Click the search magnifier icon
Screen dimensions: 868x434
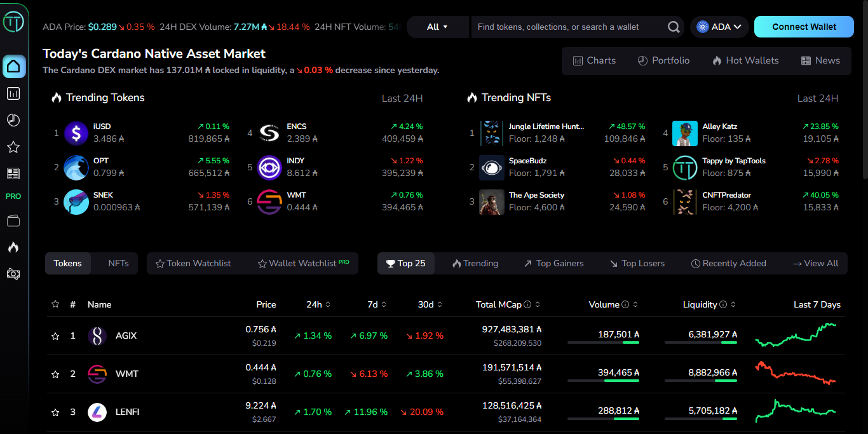pyautogui.click(x=674, y=27)
